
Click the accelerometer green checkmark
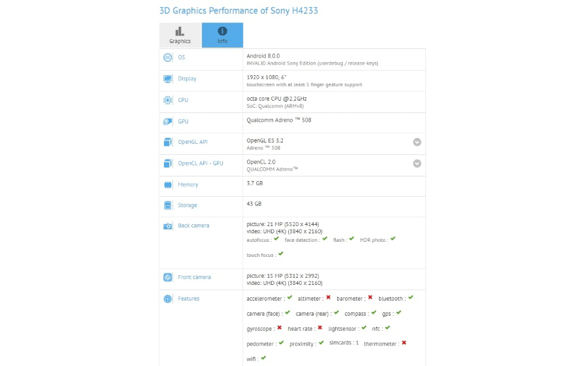pyautogui.click(x=289, y=297)
